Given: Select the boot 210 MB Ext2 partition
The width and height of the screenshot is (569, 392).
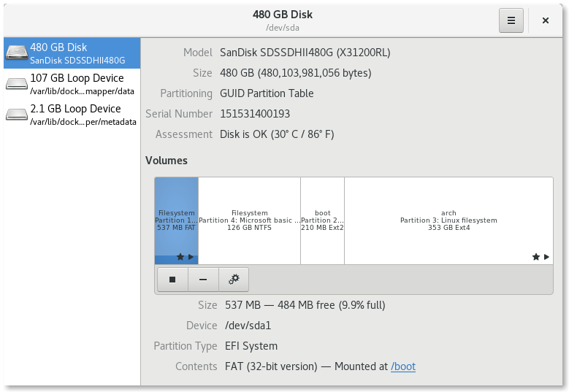Looking at the screenshot, I should (322, 220).
